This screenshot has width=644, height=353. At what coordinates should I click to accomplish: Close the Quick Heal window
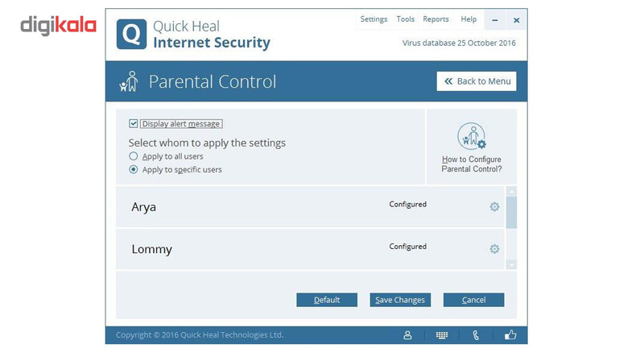[517, 20]
